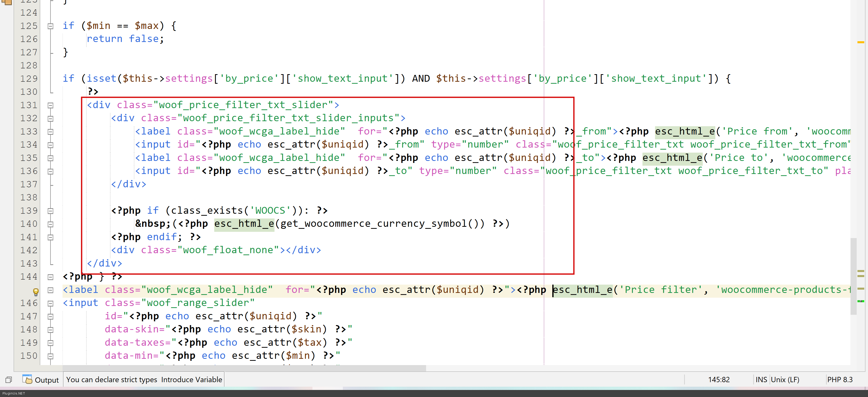Collapse the fold at line 139
Screen dimensions: 868x397
[x=50, y=211]
